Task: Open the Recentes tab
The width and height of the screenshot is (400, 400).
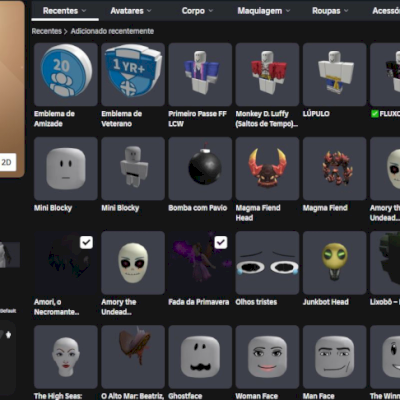Action: coord(65,11)
